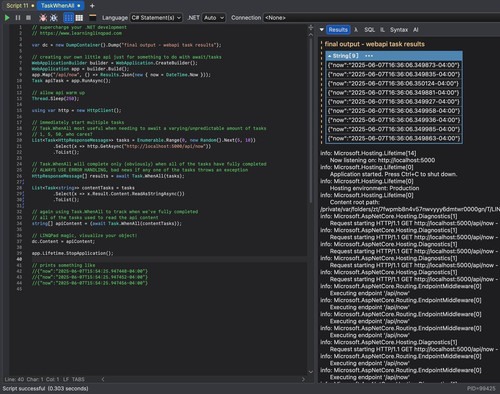Image resolution: width=500 pixels, height=394 pixels.
Task: Select the Results tab
Action: pyautogui.click(x=338, y=30)
